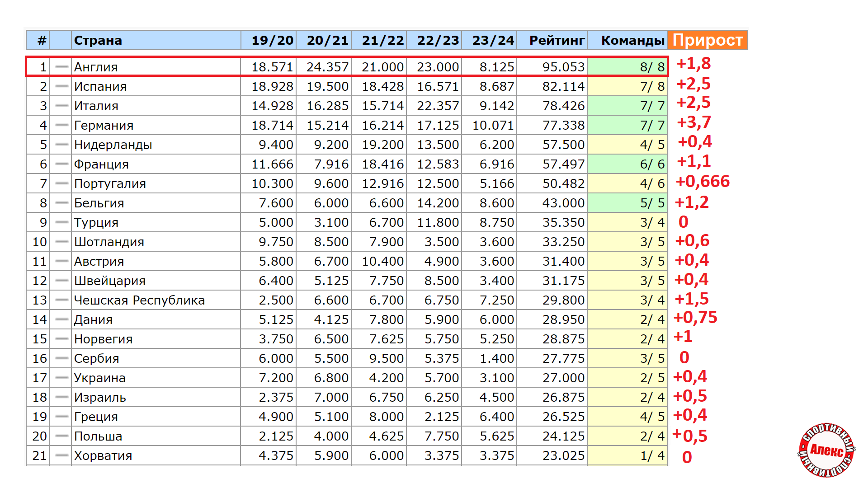Image resolution: width=868 pixels, height=488 pixels.
Task: Click the dash trend icon in Турция row
Action: tap(61, 222)
